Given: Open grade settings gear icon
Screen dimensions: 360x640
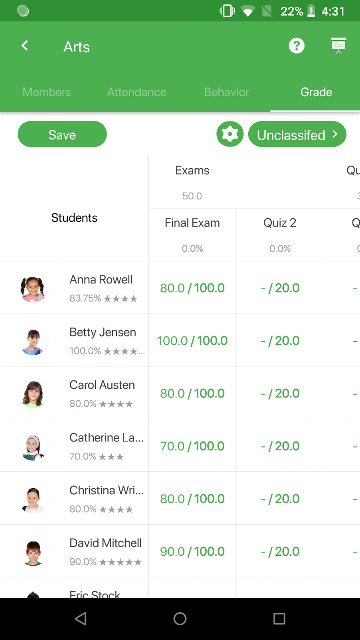Looking at the screenshot, I should (x=230, y=134).
